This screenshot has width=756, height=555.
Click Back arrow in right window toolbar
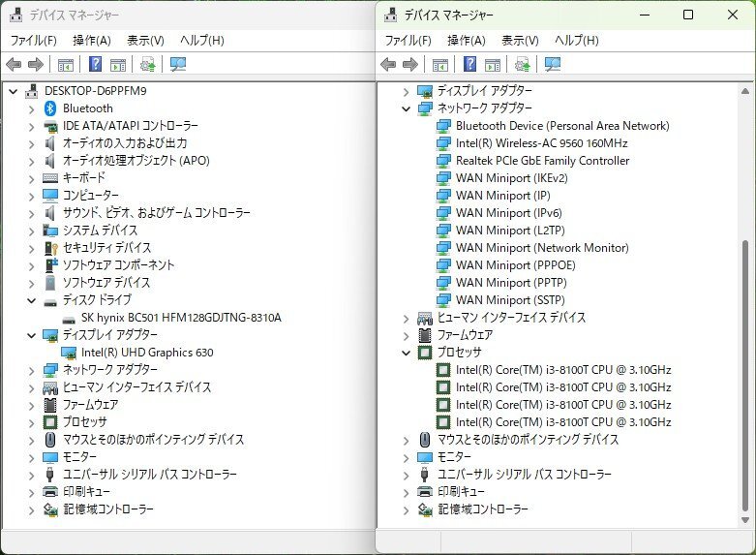pyautogui.click(x=388, y=64)
